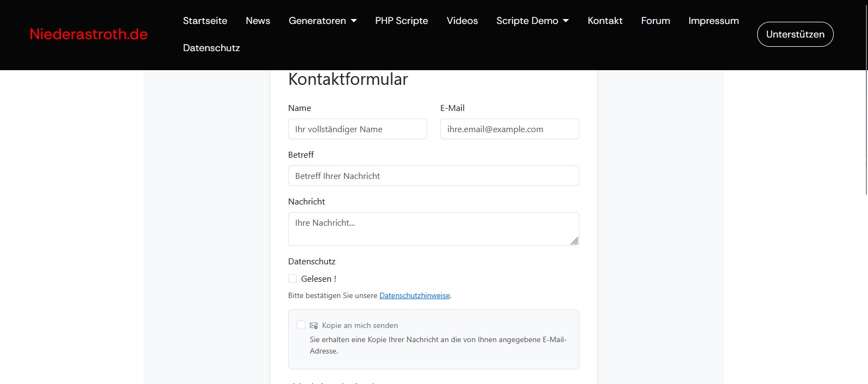This screenshot has height=384, width=868.
Task: Open the Datenschutzhinweise link
Action: coord(414,296)
